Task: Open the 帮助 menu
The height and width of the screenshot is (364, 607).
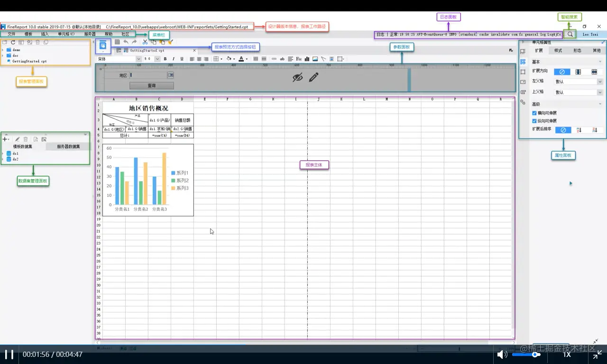Action: coord(109,34)
